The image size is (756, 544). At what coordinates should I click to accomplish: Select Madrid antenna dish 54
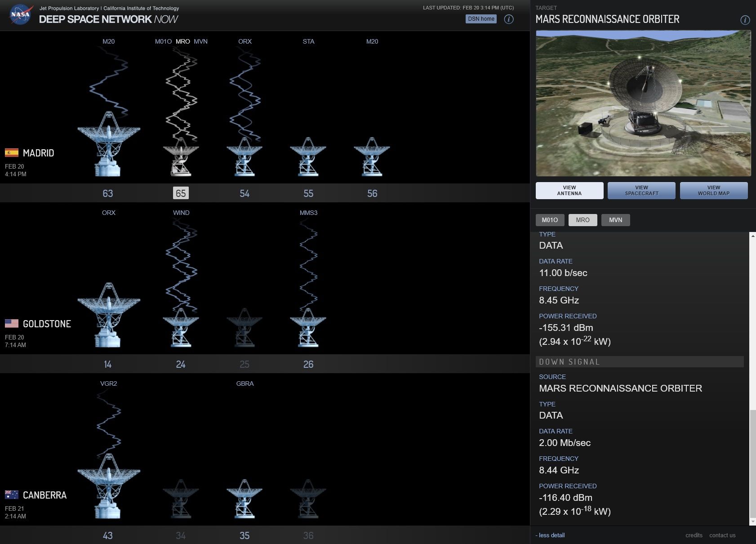point(245,157)
